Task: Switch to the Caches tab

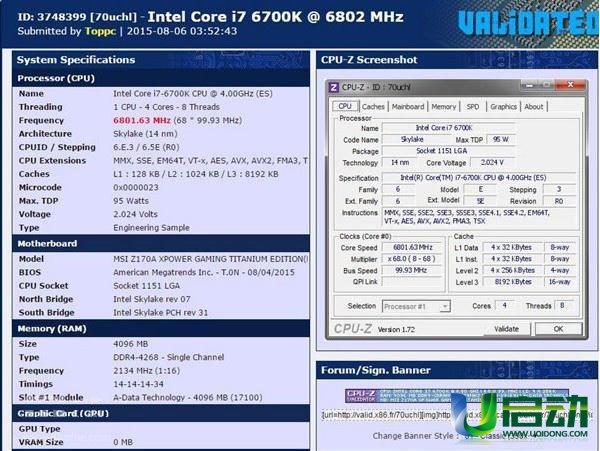Action: click(373, 107)
